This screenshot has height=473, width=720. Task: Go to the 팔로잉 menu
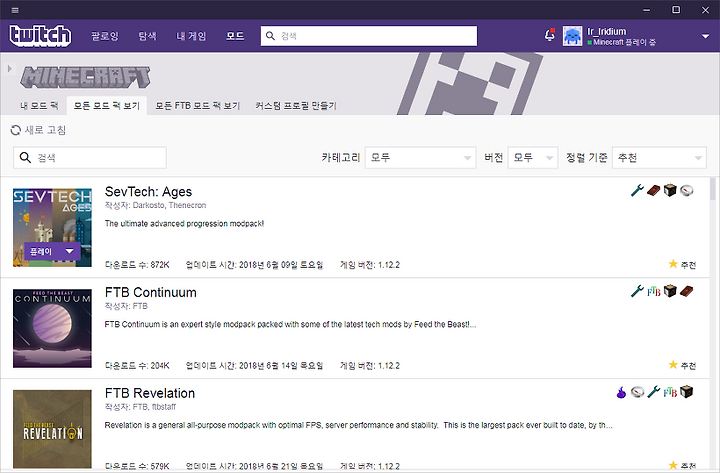tap(105, 36)
